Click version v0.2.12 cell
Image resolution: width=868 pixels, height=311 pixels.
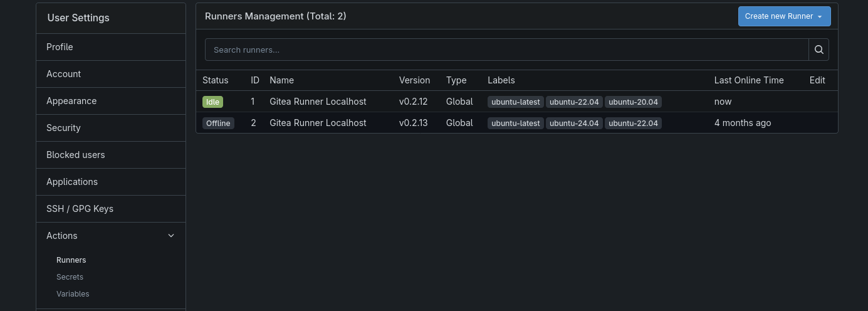[413, 102]
